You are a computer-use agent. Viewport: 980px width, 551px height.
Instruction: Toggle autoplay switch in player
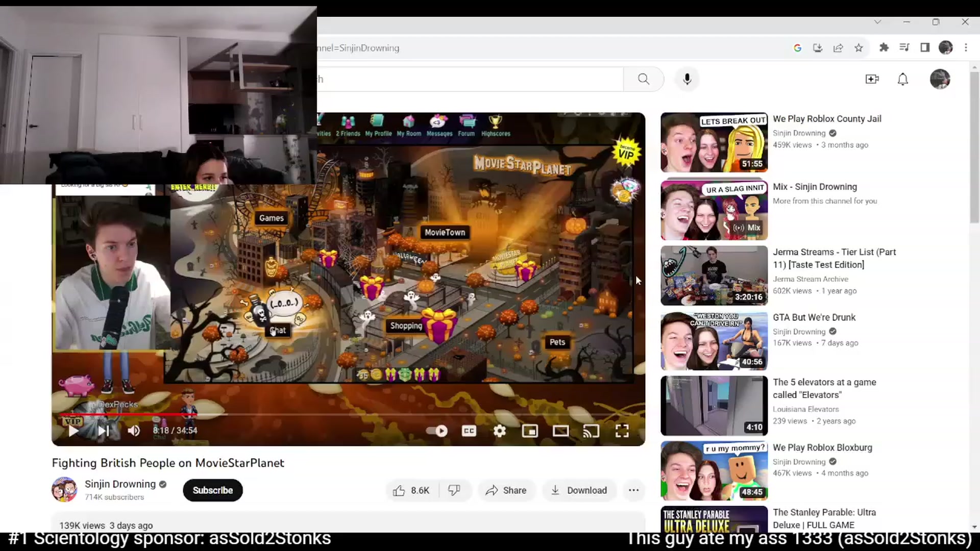437,431
